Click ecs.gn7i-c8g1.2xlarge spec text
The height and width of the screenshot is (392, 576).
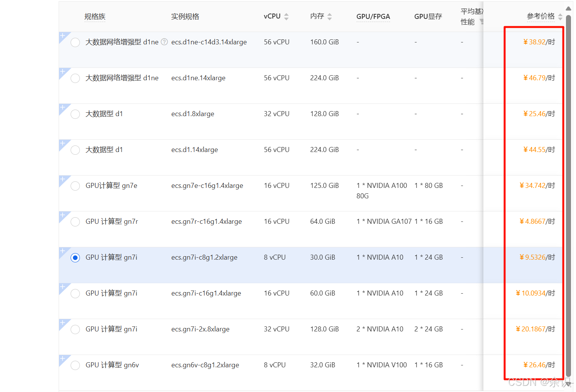[x=204, y=257]
